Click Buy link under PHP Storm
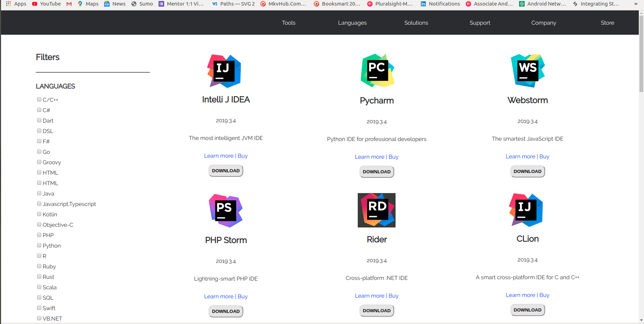644x324 pixels. 243,297
